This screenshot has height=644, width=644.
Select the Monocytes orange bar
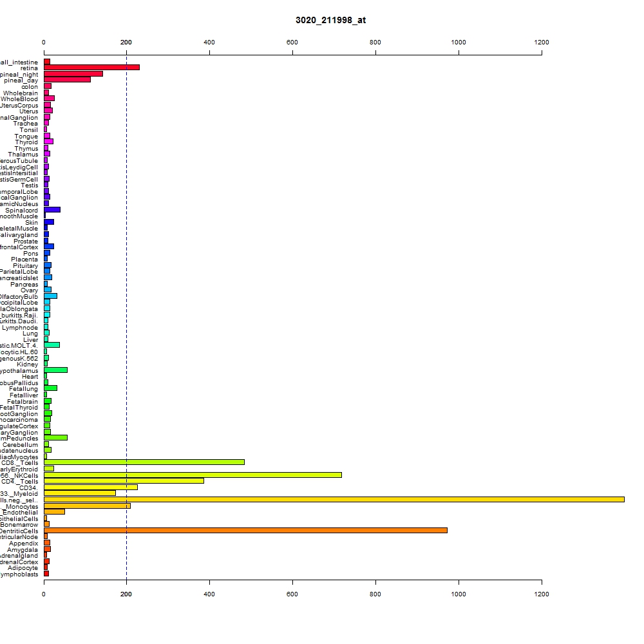point(87,506)
